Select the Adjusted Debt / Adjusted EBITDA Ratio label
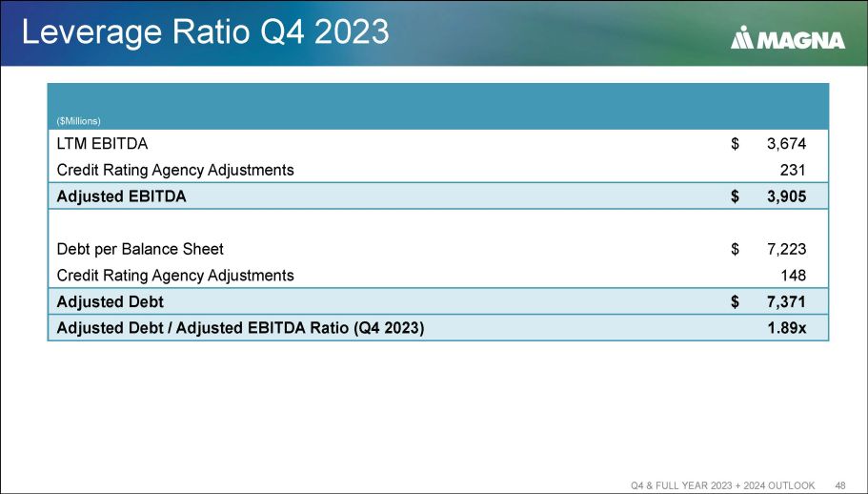This screenshot has width=868, height=494. (x=240, y=328)
